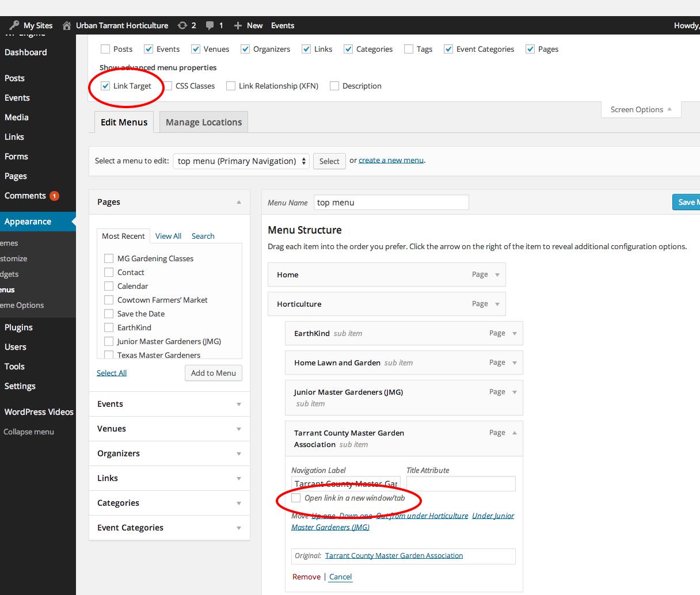This screenshot has height=595, width=700.
Task: Expand the Event Categories panel
Action: 239,528
